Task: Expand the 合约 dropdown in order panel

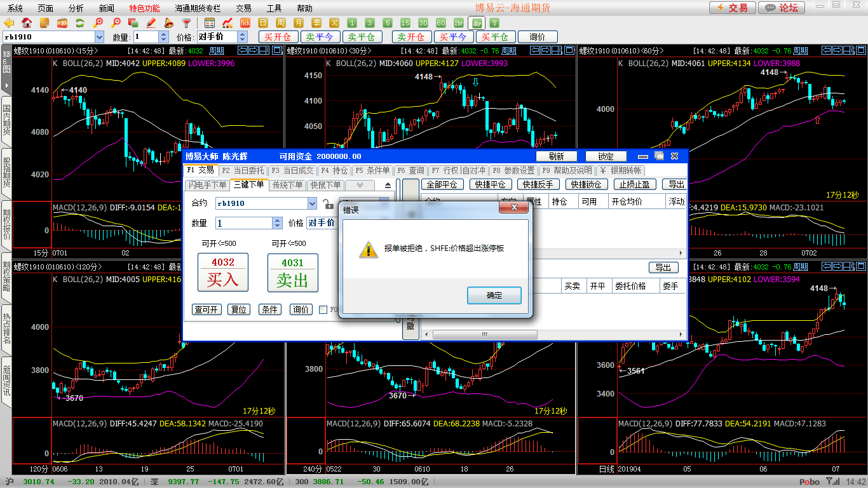Action: 312,203
